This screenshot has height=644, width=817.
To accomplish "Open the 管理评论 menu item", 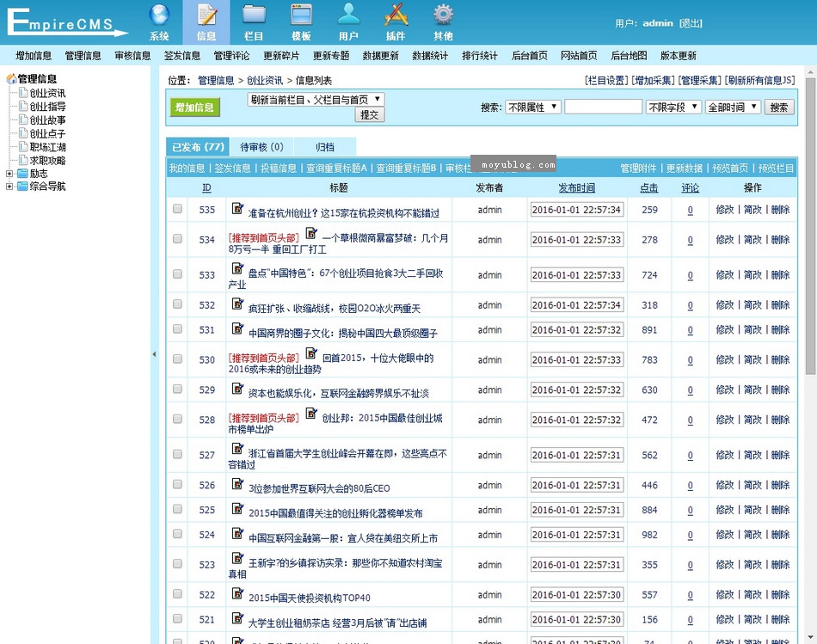I will (231, 56).
